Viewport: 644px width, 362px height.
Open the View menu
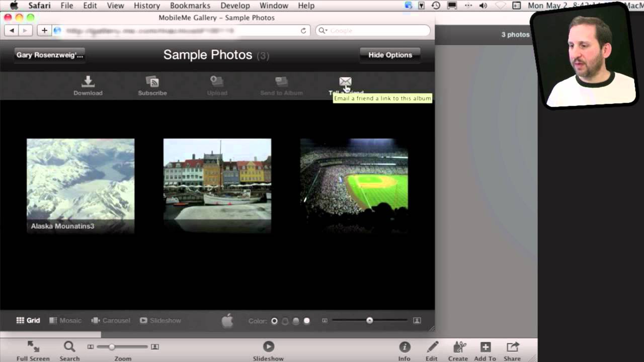pos(115,6)
